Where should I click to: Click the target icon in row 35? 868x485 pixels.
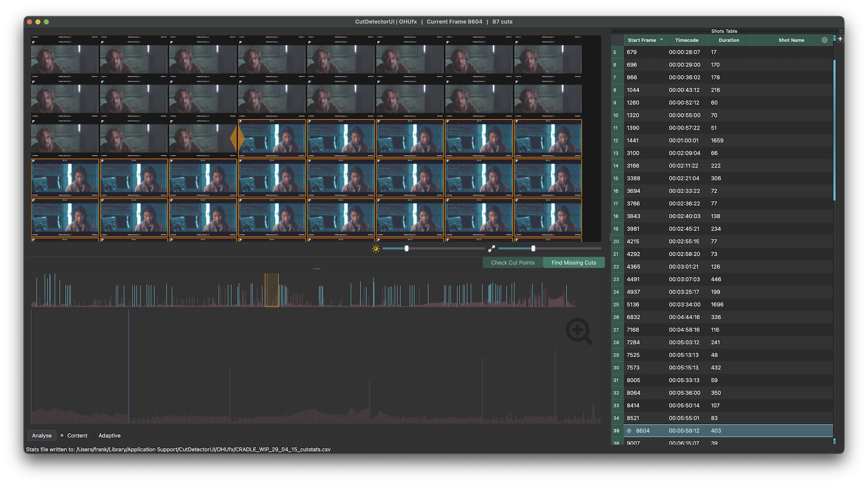click(x=629, y=431)
